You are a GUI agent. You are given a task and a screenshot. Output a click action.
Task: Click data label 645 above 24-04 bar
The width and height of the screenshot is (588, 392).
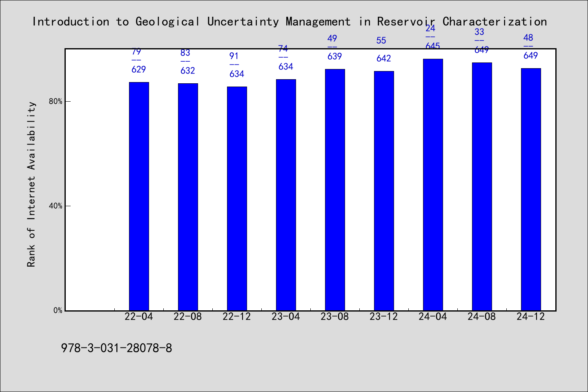(433, 46)
